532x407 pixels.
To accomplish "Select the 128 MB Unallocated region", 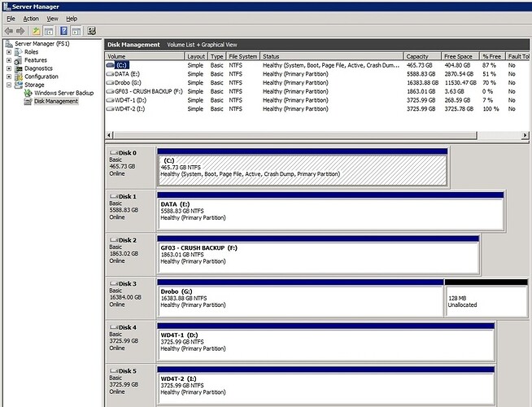I will tap(486, 301).
